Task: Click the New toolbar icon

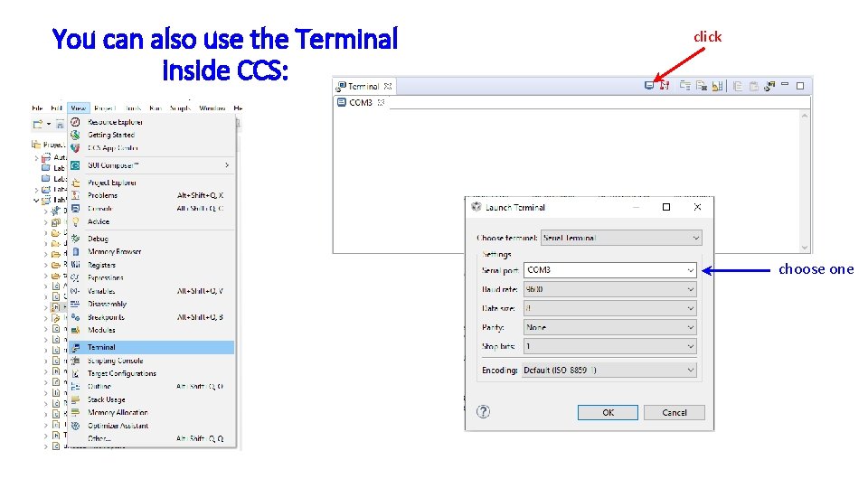Action: 38,124
